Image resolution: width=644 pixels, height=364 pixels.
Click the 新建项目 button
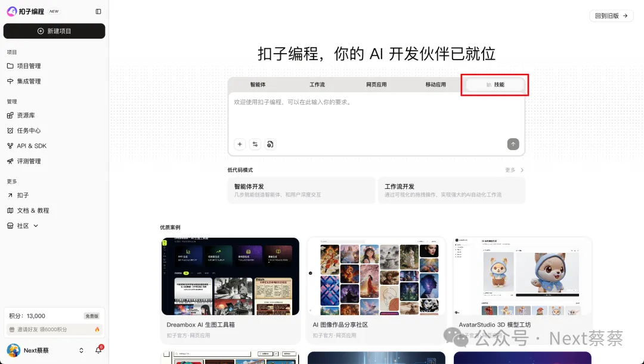point(54,31)
